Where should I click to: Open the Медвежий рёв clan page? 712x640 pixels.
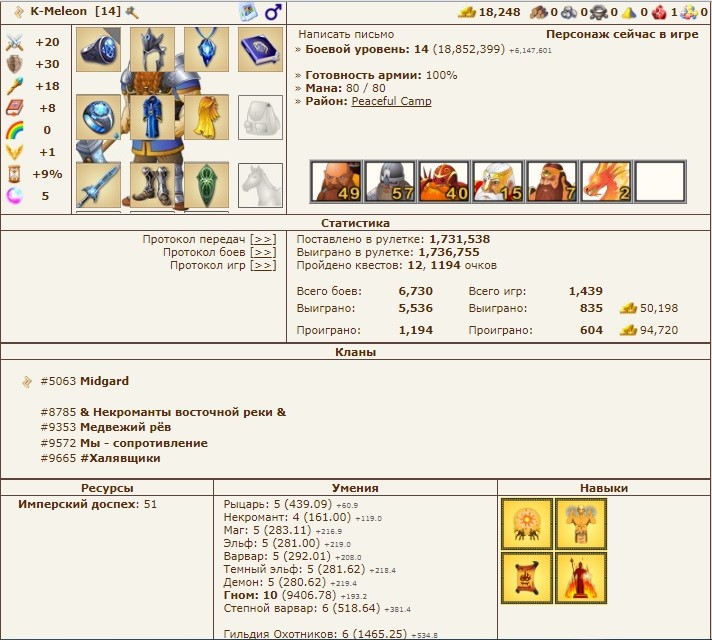point(139,428)
